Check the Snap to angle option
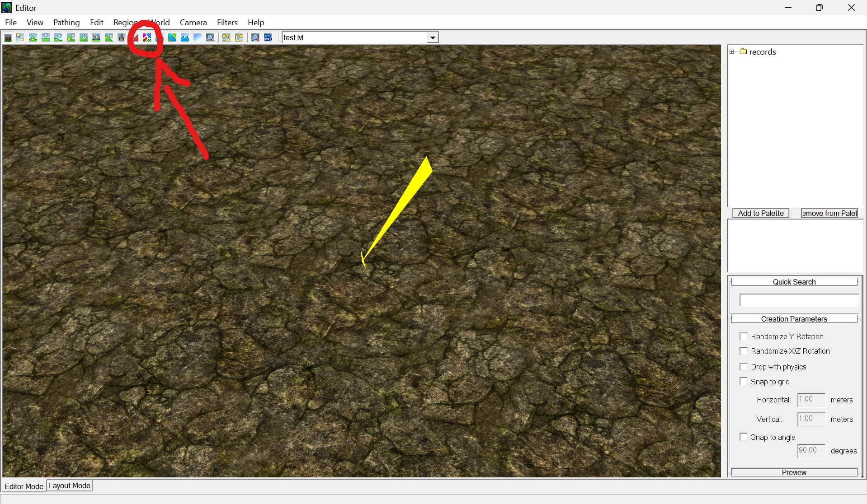This screenshot has width=867, height=504. [743, 437]
